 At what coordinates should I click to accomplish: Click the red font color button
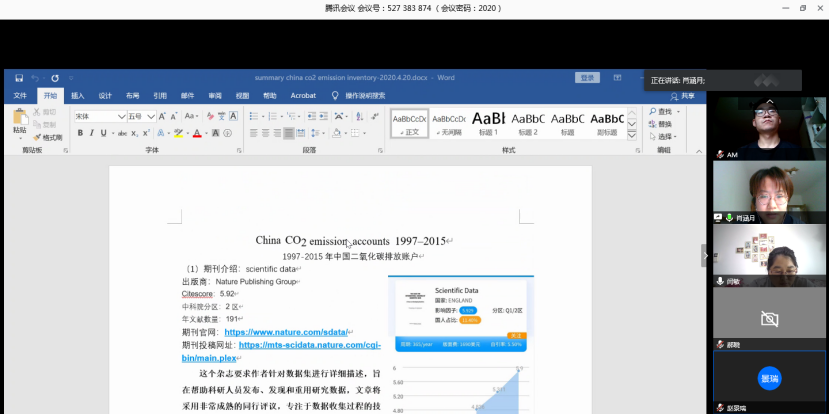[x=197, y=133]
